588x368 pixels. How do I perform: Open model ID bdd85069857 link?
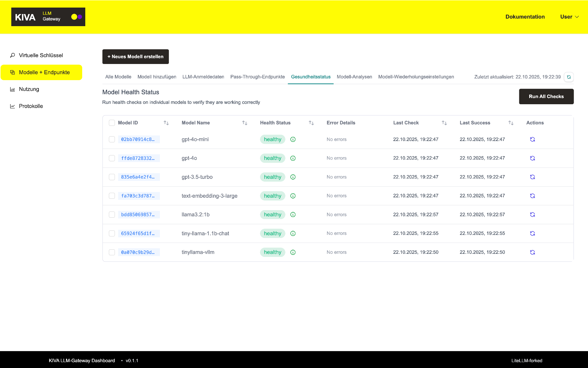[139, 215]
